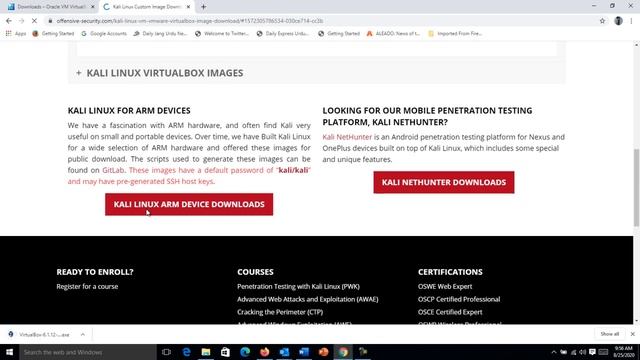Open PowerPoint from taskbar
640x360 pixels.
point(323,352)
